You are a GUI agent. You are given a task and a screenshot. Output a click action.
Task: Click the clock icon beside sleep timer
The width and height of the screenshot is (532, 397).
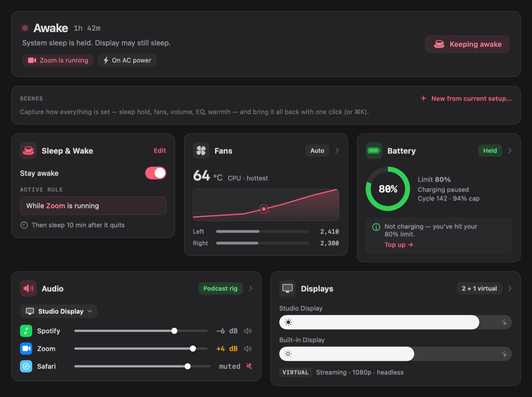[x=24, y=225]
